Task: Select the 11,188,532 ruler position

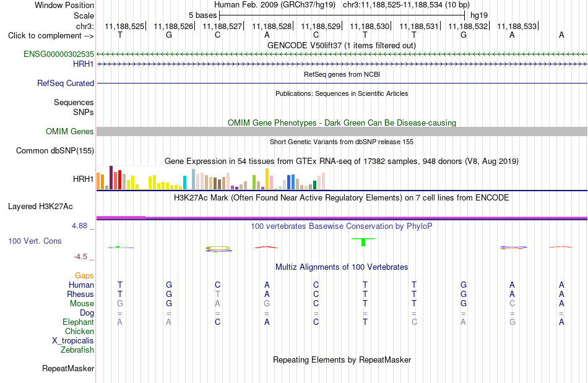Action: [468, 26]
